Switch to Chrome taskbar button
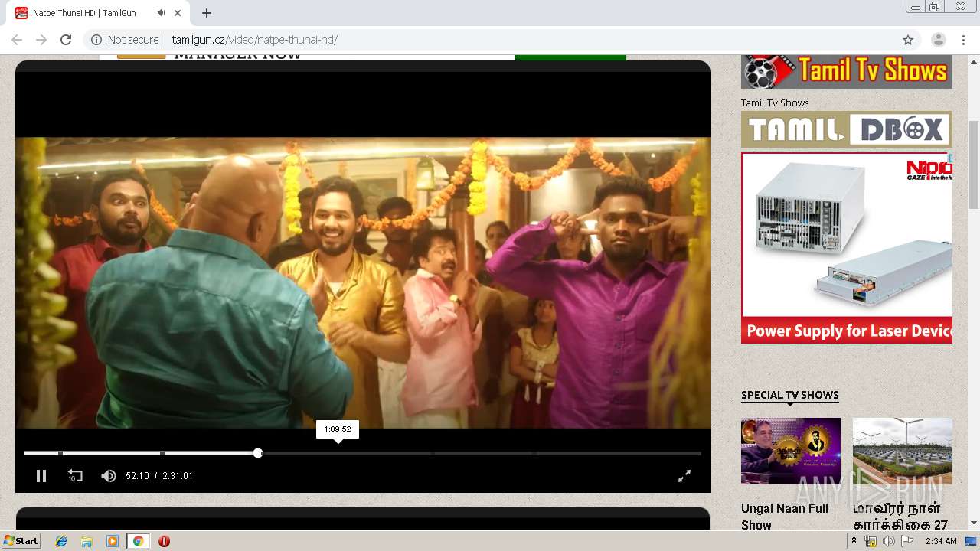Screen dimensions: 980x551 139,541
